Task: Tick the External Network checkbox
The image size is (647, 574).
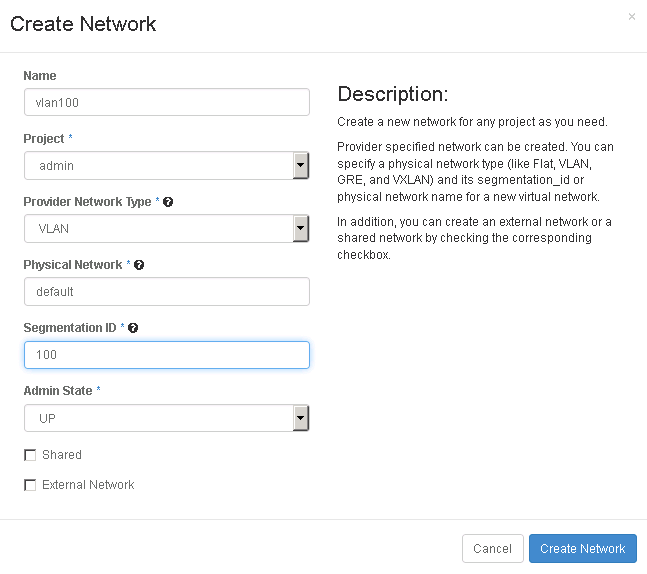Action: click(30, 485)
